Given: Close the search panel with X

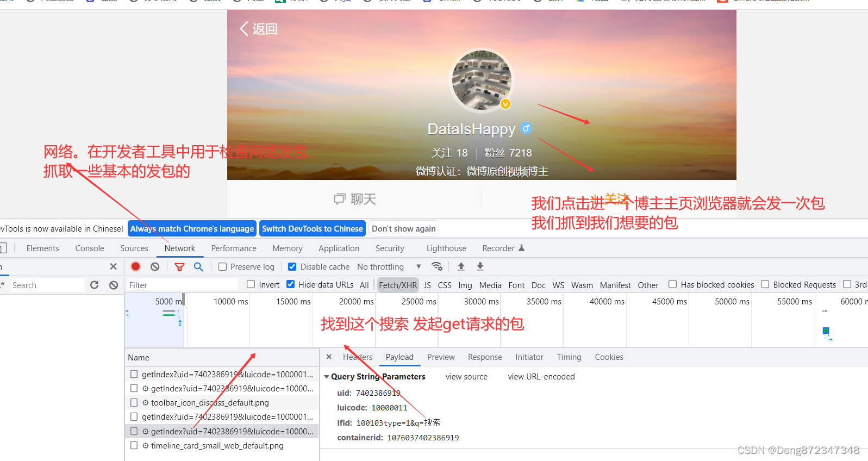Looking at the screenshot, I should pyautogui.click(x=113, y=266).
